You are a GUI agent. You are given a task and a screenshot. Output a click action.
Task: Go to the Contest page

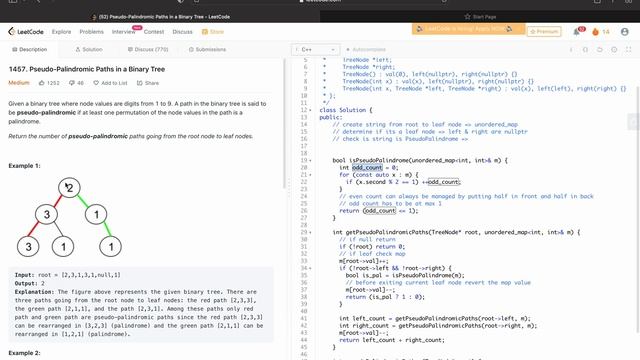[154, 31]
